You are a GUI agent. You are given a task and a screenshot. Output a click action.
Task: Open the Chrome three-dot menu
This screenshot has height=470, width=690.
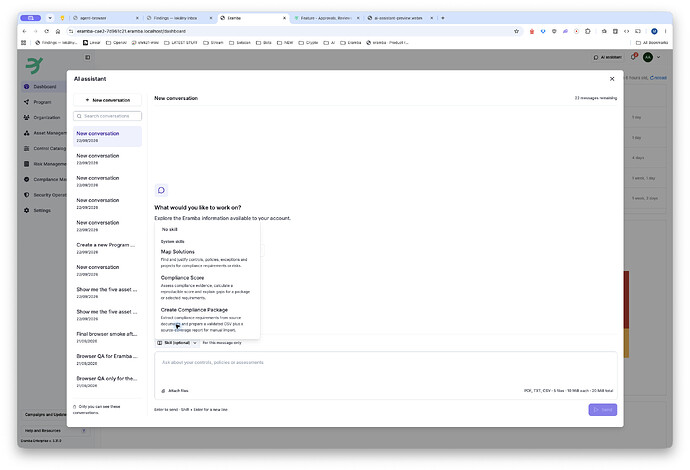[x=665, y=31]
